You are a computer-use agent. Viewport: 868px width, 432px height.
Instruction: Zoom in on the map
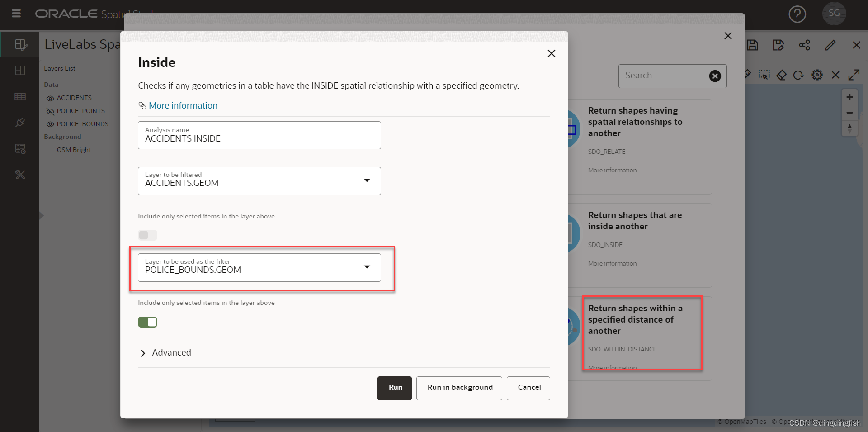pyautogui.click(x=849, y=97)
